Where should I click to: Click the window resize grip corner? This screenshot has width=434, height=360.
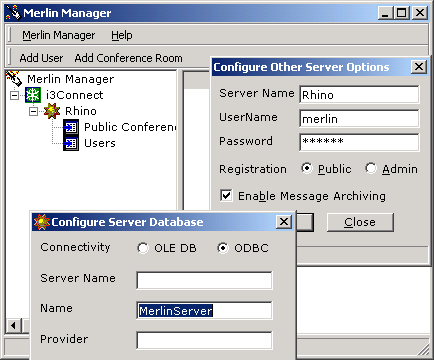[x=424, y=350]
